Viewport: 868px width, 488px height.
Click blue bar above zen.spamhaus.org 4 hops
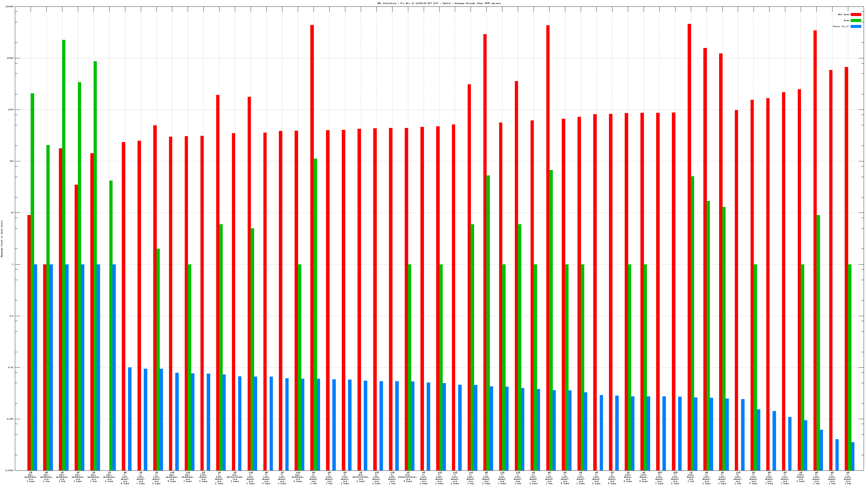(114, 367)
